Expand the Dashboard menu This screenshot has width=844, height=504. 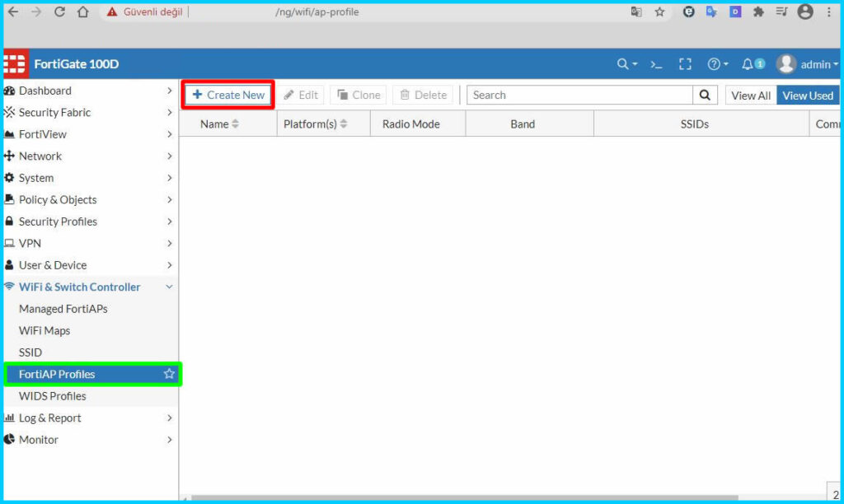(91, 91)
